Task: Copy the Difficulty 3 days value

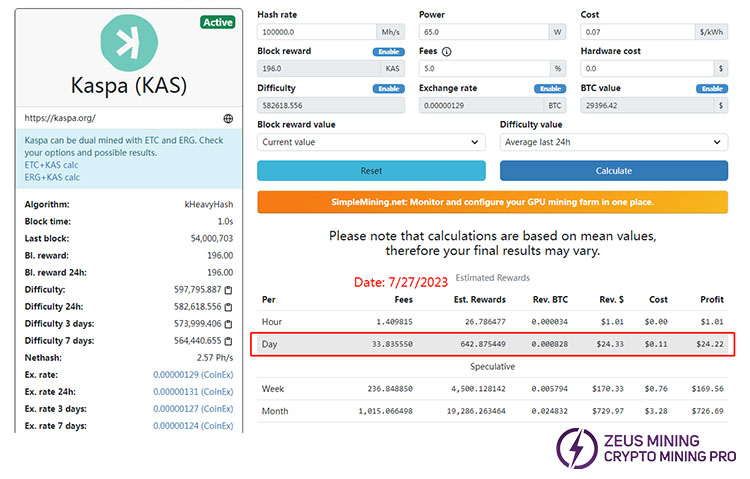Action: (x=228, y=323)
